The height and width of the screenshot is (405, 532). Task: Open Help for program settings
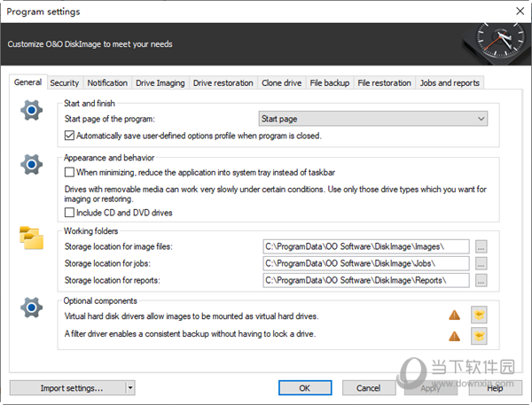click(x=495, y=387)
